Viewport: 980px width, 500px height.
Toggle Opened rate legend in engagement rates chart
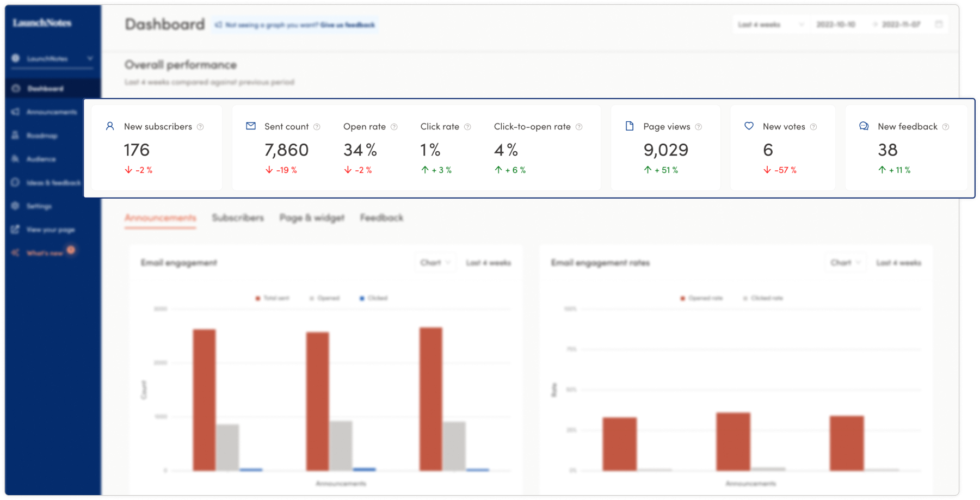click(701, 298)
